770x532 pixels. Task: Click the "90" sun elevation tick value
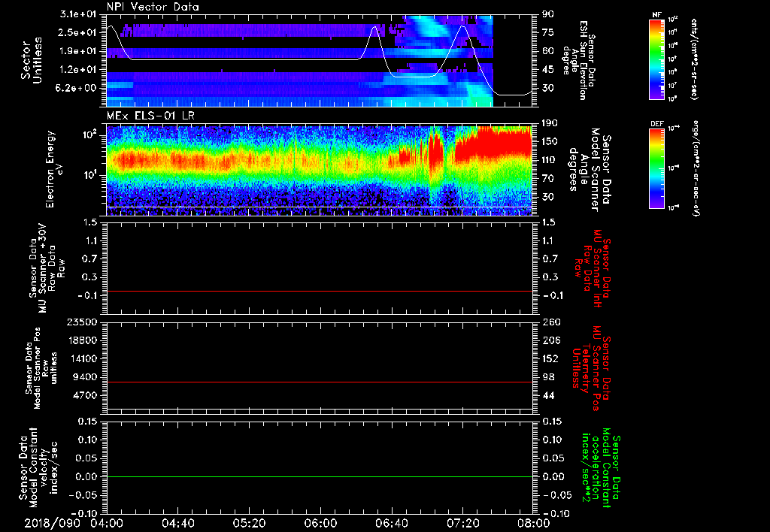(547, 14)
